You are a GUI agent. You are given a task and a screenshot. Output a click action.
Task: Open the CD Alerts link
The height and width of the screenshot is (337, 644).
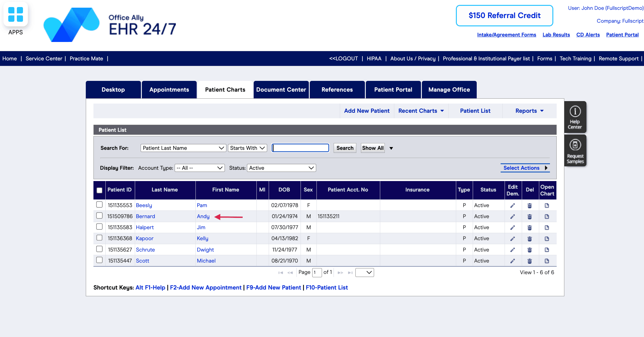click(x=588, y=35)
